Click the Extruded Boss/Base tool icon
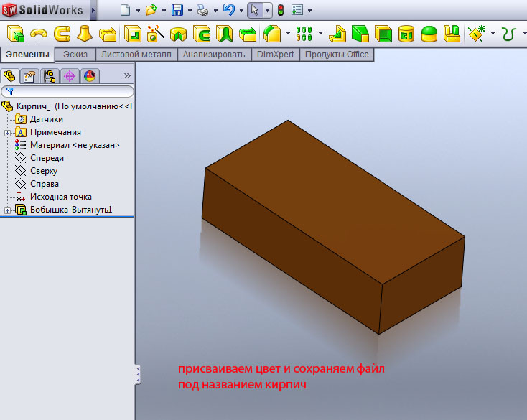Viewport: 527px width, 420px height. pos(14,33)
